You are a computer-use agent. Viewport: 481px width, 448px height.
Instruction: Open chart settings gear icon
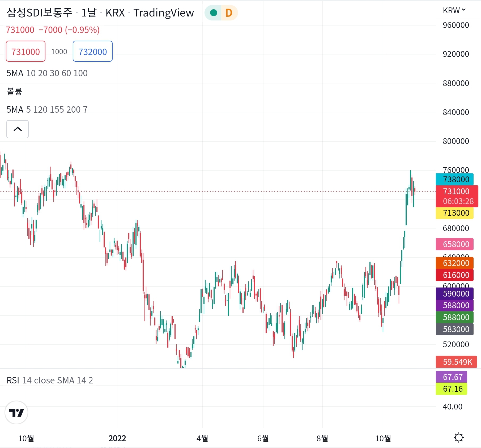(x=459, y=438)
